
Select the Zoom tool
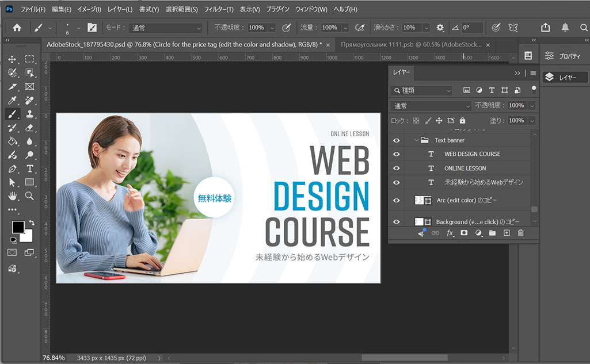point(29,196)
